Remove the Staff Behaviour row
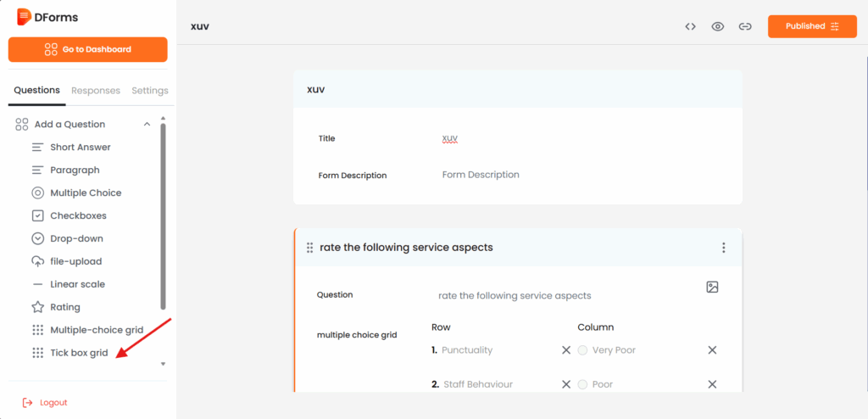This screenshot has width=868, height=419. click(566, 384)
